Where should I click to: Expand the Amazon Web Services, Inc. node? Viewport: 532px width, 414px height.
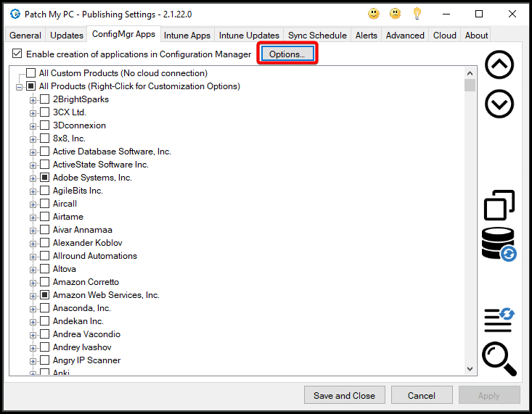tap(33, 295)
